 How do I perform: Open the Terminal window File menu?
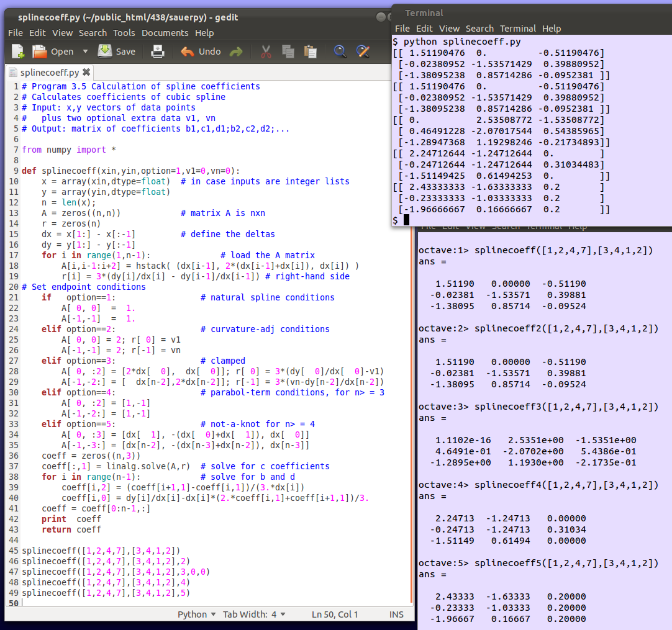tap(402, 29)
